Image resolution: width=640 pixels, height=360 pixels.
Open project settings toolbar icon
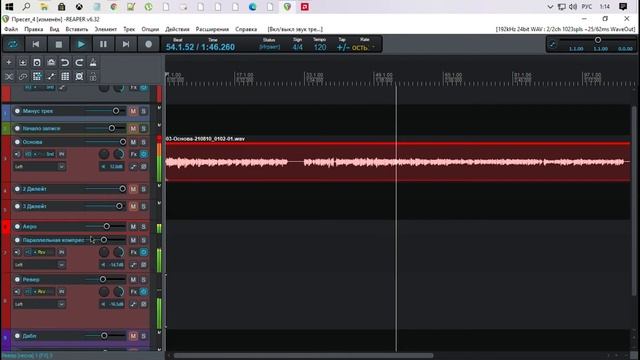click(x=51, y=62)
